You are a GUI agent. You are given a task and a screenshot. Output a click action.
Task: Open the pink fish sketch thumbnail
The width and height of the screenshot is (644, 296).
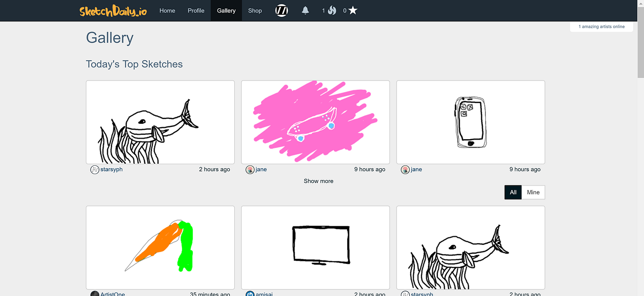click(x=315, y=122)
